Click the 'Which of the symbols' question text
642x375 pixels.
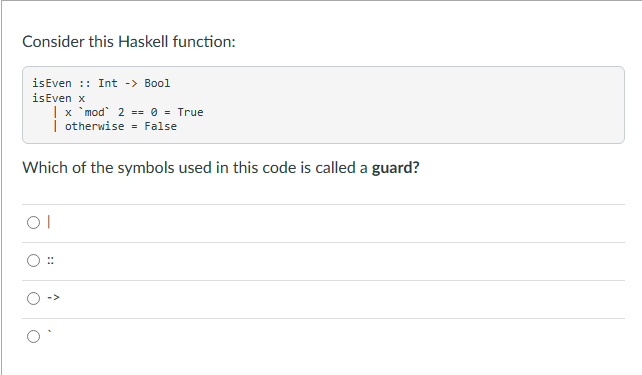point(221,168)
